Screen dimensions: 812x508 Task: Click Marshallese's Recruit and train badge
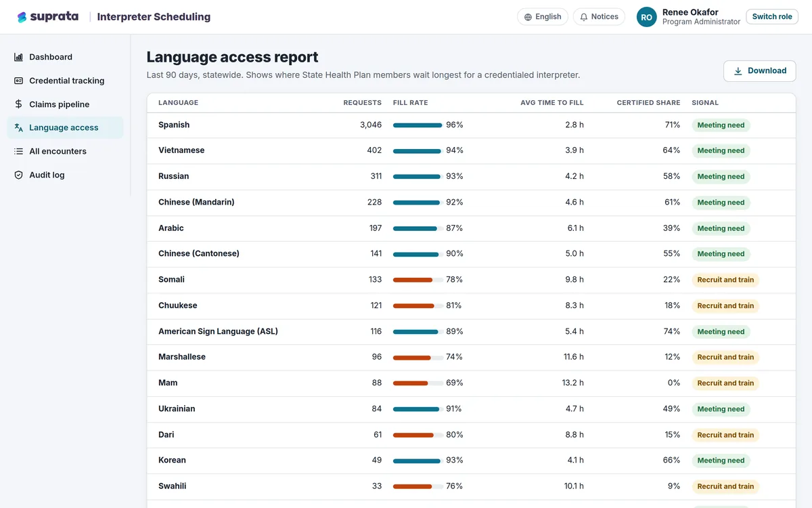coord(725,357)
